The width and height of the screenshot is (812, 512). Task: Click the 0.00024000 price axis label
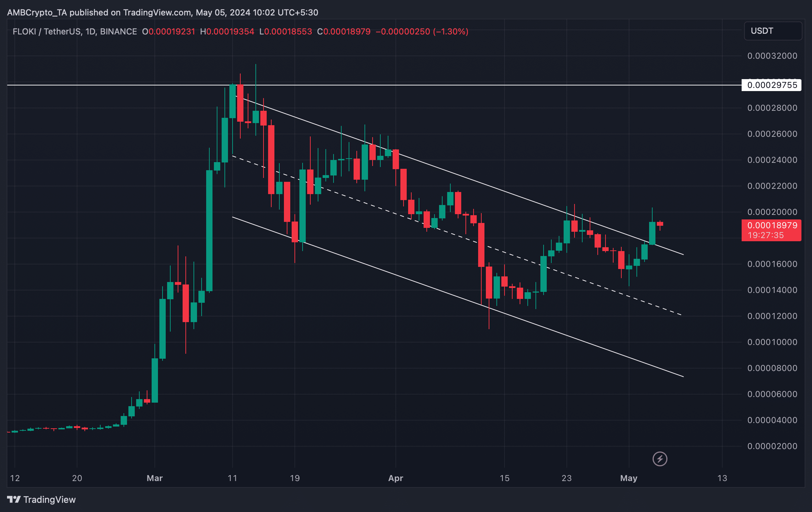pyautogui.click(x=772, y=160)
